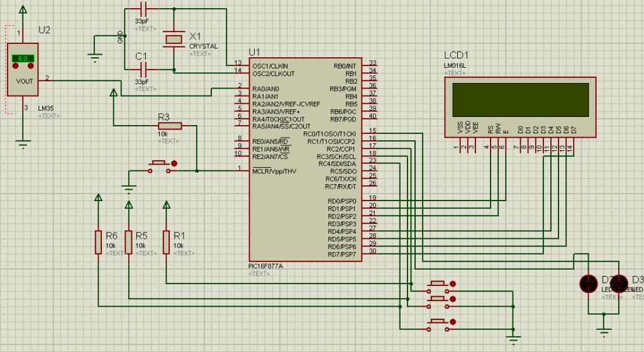Select the LM35 temperature sensor U2

point(23,70)
